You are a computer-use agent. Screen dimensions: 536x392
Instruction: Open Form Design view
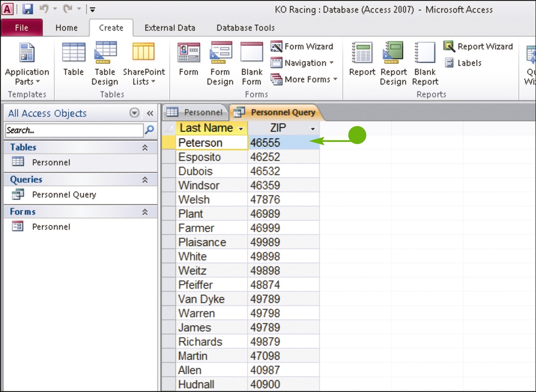tap(220, 64)
